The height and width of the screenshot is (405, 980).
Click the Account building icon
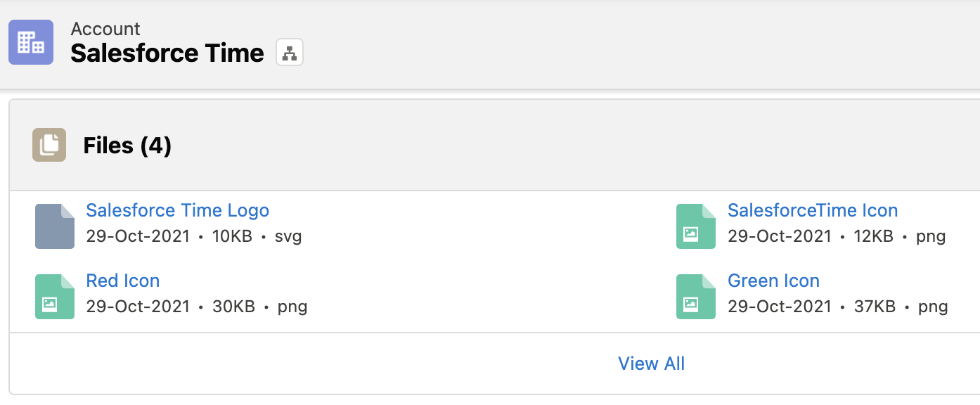(31, 42)
